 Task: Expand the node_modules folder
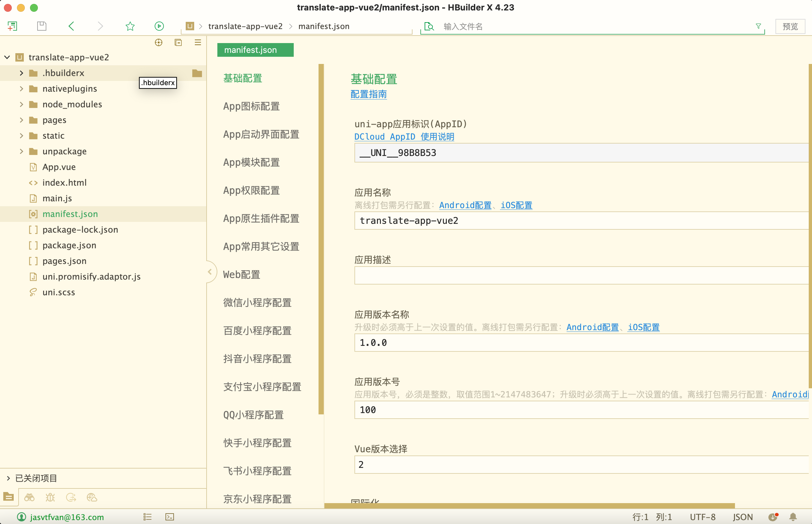click(21, 104)
